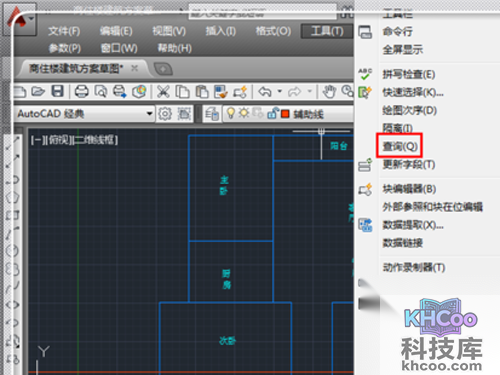Viewport: 500px width, 375px height.
Task: Open the 俯视 view control menu
Action: (x=59, y=140)
